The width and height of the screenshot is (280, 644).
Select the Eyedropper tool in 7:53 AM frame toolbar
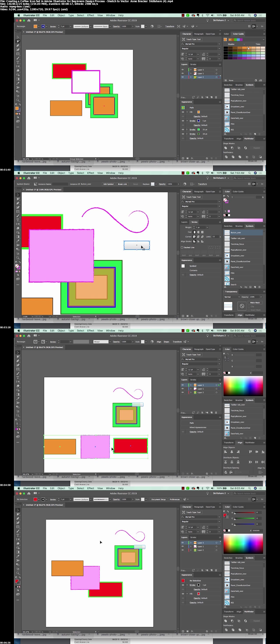[x=18, y=241]
